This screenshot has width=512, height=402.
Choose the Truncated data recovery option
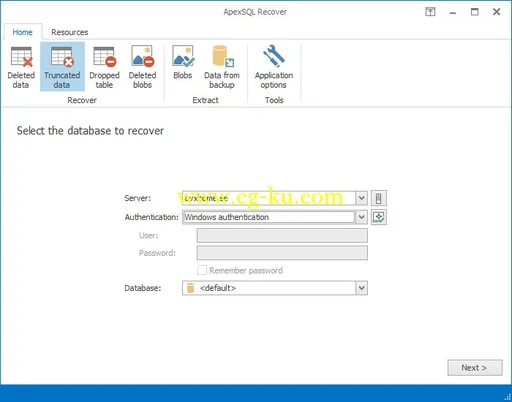point(62,67)
